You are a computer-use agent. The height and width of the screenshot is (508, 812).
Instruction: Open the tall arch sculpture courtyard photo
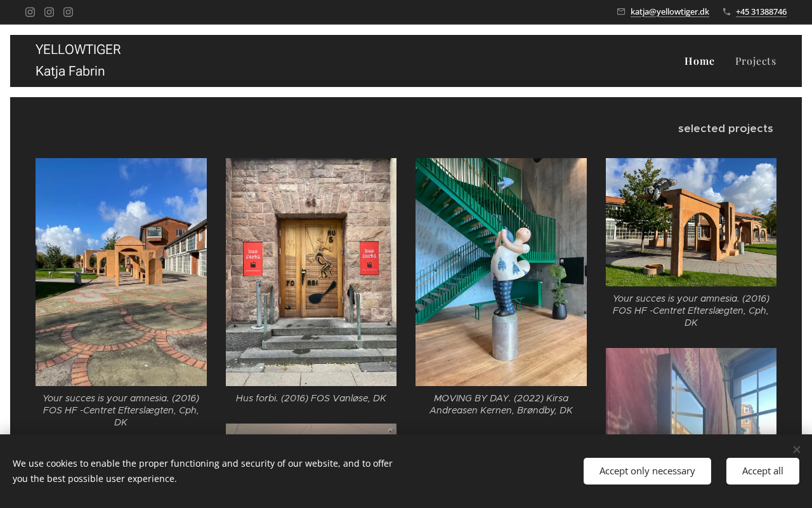[x=121, y=272]
